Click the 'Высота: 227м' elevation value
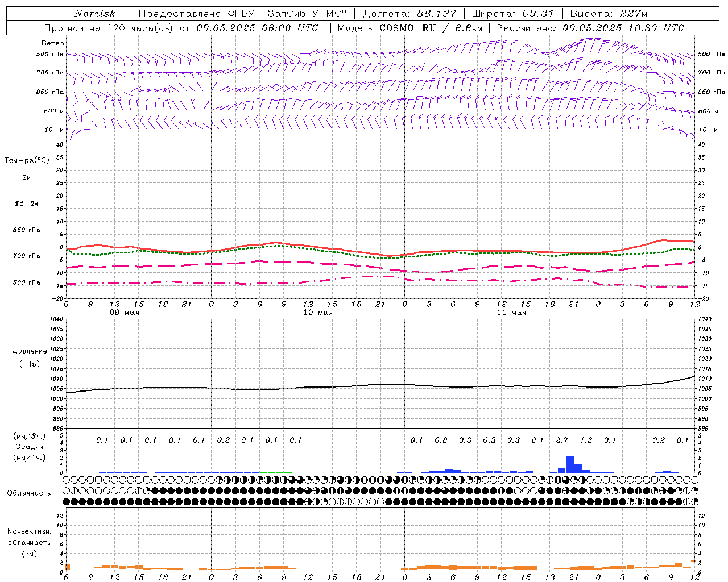This screenshot has width=728, height=582. pos(609,14)
